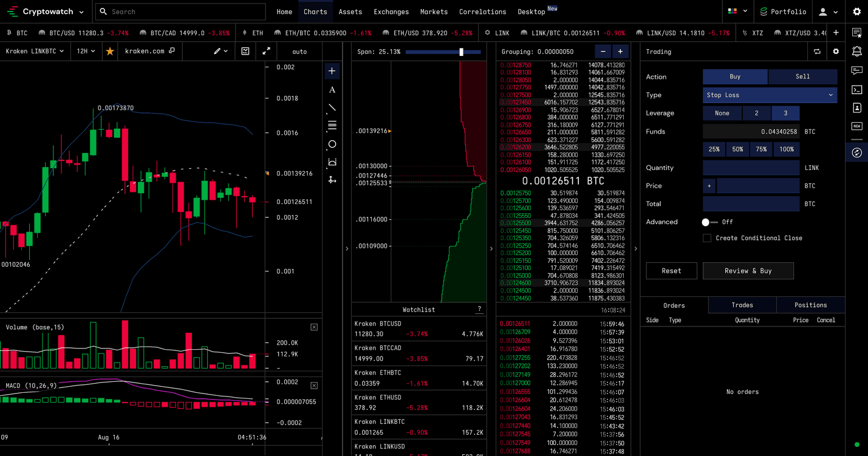Favorite the market with the star icon
The width and height of the screenshot is (868, 456).
click(x=110, y=52)
